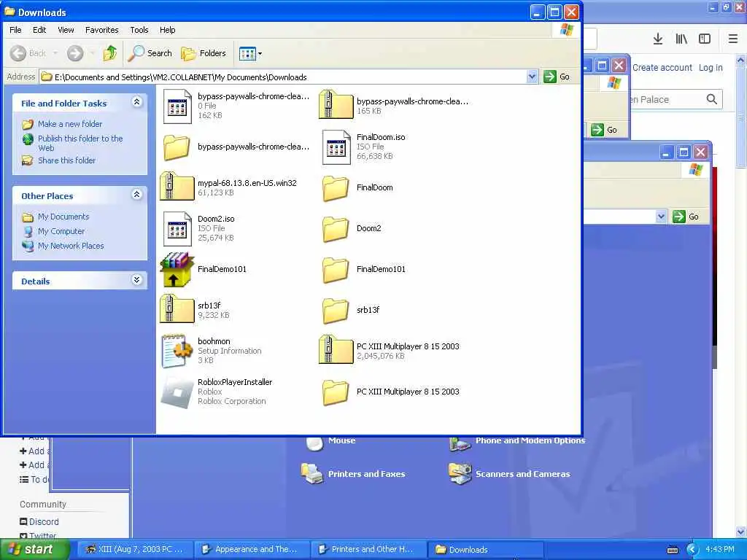Open the File menu
Image resolution: width=747 pixels, height=560 pixels.
click(15, 29)
